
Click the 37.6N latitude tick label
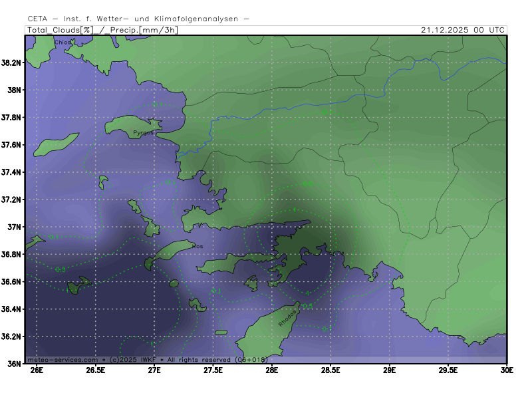click(13, 145)
